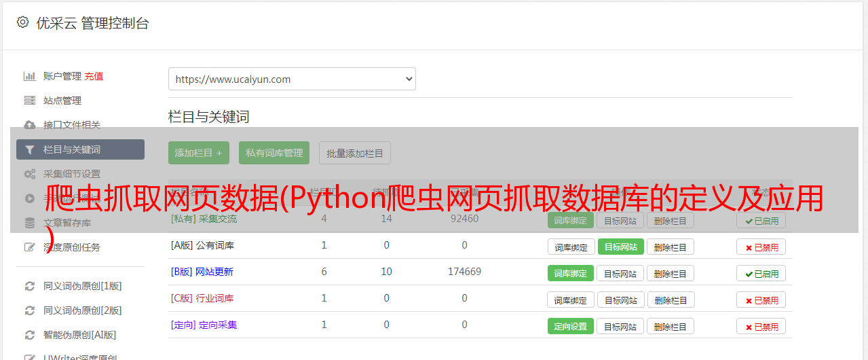
Task: Open 同义词伪原创[1版] in the sidebar
Action: [83, 286]
